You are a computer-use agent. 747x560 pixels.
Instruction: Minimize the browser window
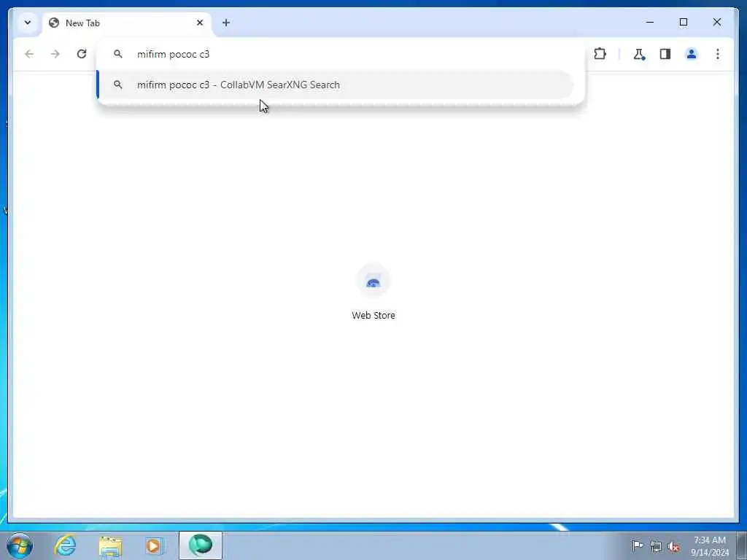(650, 22)
